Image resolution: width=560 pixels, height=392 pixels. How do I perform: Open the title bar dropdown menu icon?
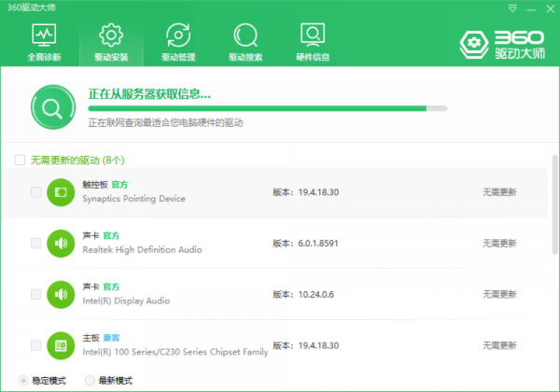tap(512, 8)
